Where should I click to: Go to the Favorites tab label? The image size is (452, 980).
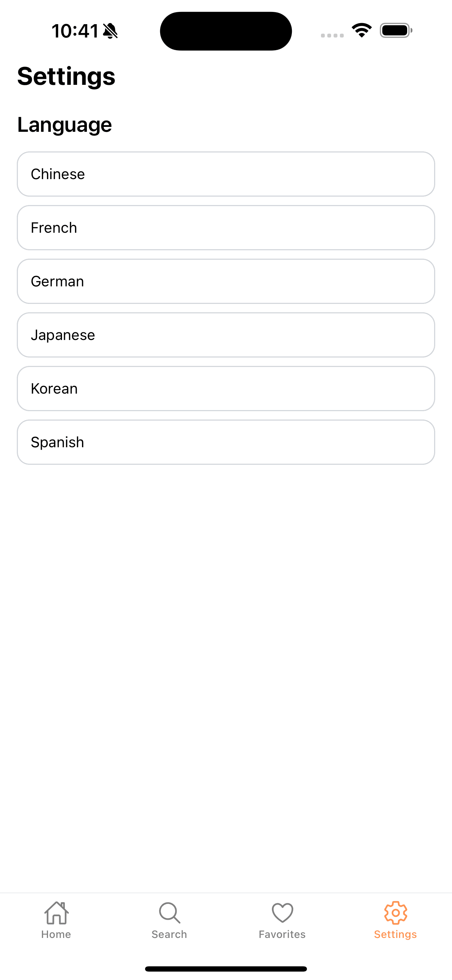coord(282,934)
